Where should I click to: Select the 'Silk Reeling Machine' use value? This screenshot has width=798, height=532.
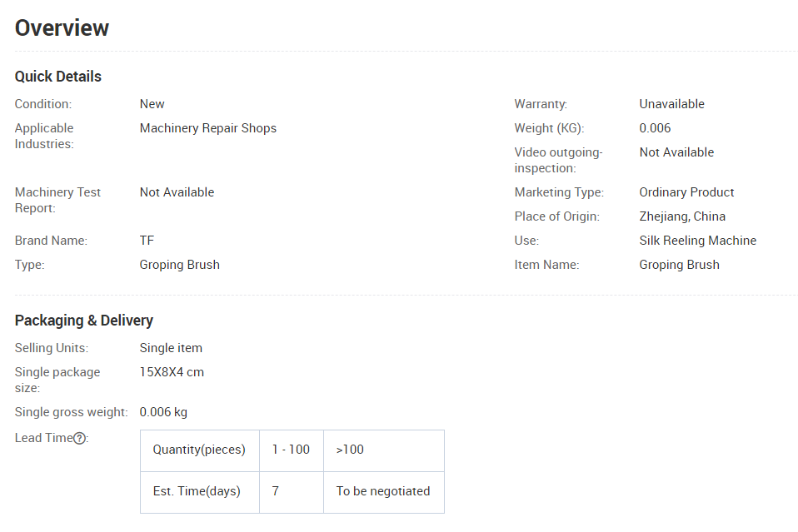(698, 241)
